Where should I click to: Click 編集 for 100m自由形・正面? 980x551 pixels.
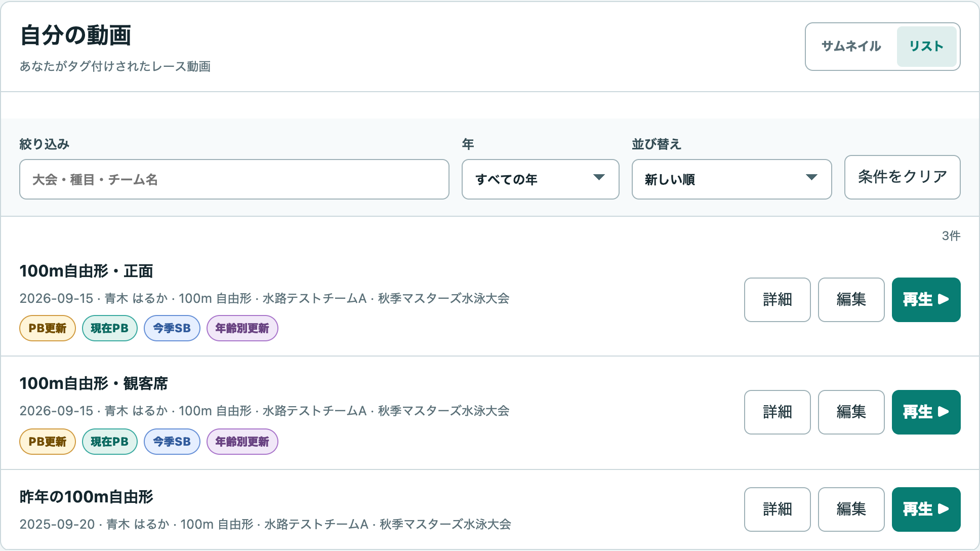851,300
